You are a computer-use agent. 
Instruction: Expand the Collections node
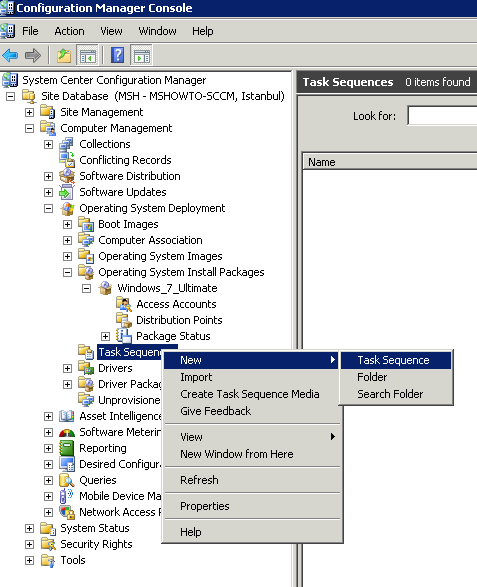tap(48, 144)
